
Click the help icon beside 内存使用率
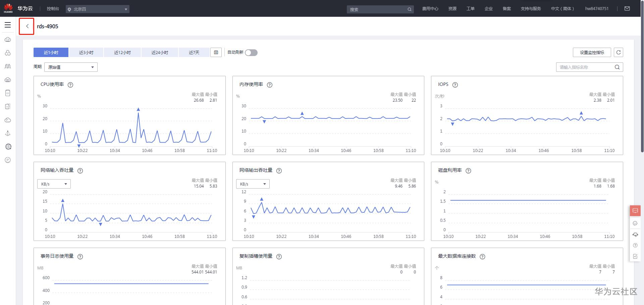click(269, 85)
